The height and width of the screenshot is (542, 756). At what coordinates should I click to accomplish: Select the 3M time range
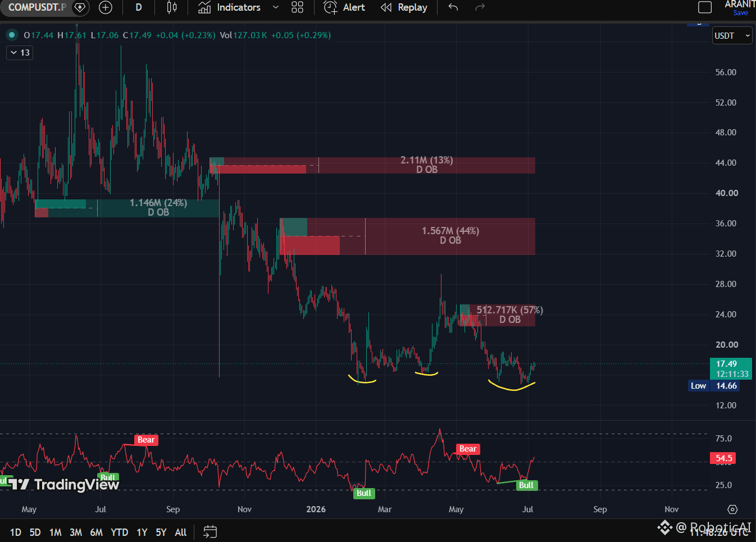tap(76, 532)
